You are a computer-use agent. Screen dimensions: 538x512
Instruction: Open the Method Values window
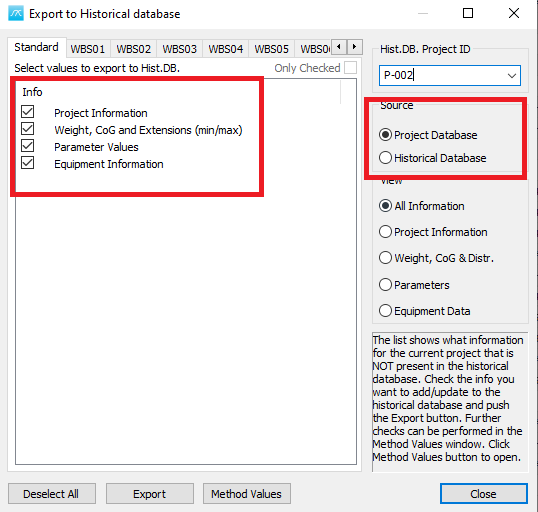tap(247, 493)
